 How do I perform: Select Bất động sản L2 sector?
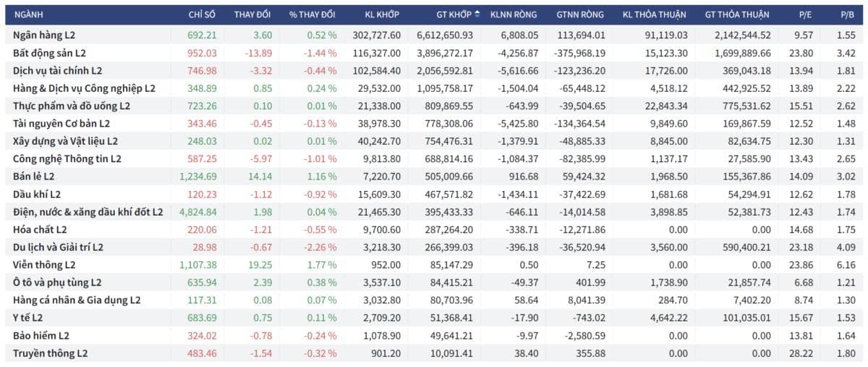[x=434, y=53]
